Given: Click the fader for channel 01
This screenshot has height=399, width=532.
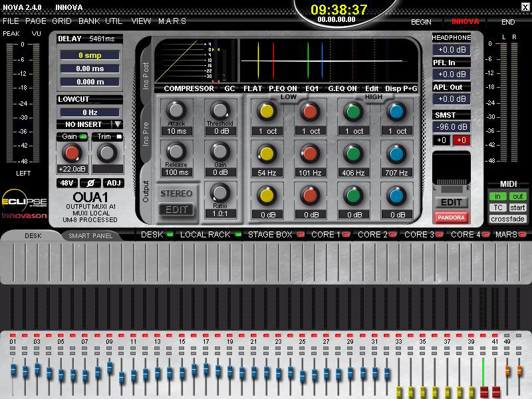Looking at the screenshot, I should tap(13, 370).
